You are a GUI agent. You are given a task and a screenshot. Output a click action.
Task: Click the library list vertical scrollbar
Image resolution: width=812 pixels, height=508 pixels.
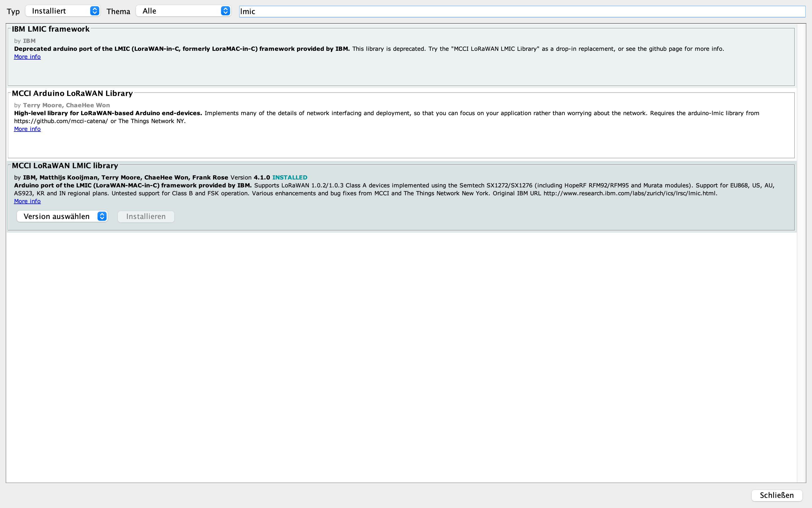[801, 253]
